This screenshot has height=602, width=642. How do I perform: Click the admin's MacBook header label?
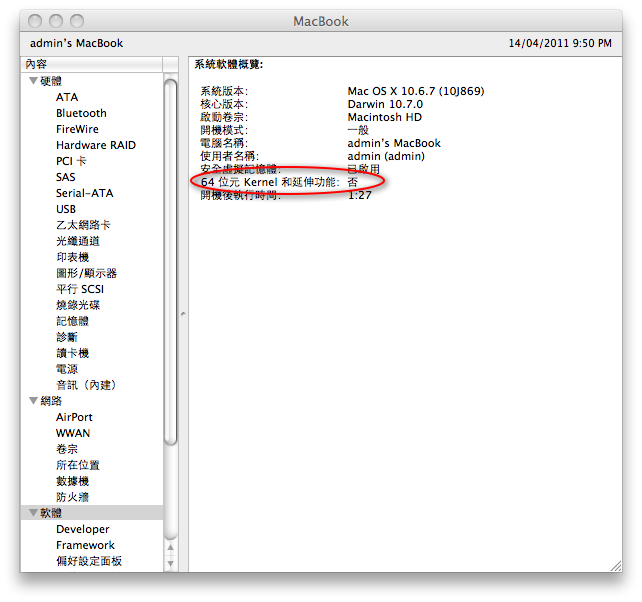click(x=77, y=43)
